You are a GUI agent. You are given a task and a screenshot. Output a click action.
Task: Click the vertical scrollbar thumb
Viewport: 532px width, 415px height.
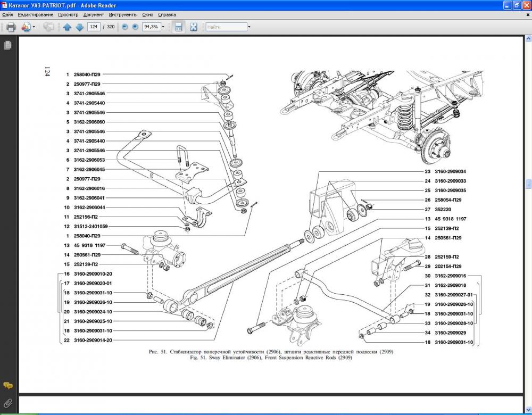point(528,184)
